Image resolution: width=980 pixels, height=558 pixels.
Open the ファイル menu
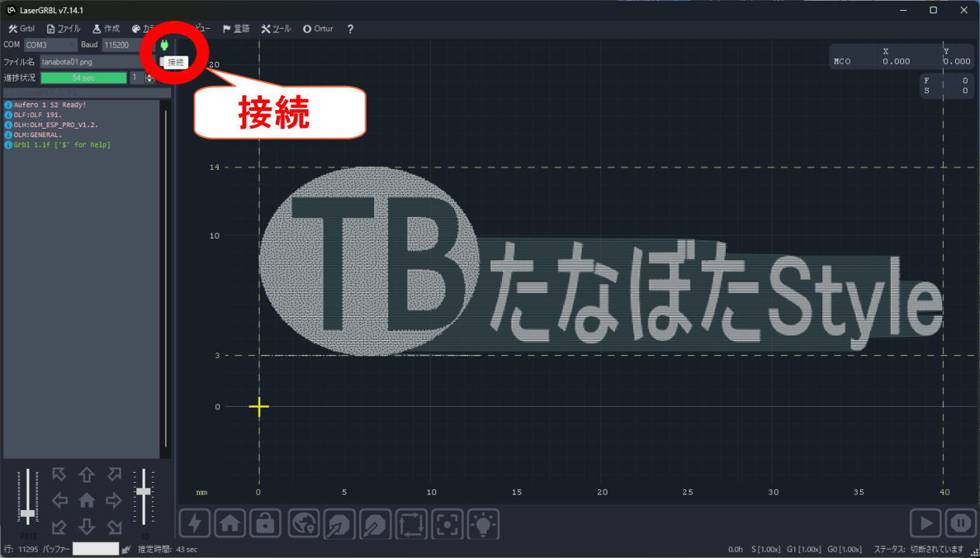(64, 29)
